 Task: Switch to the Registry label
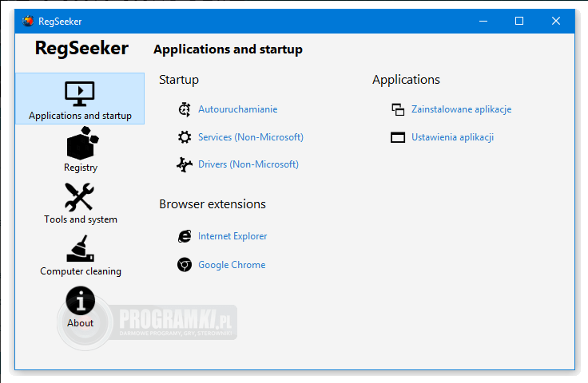pyautogui.click(x=81, y=168)
